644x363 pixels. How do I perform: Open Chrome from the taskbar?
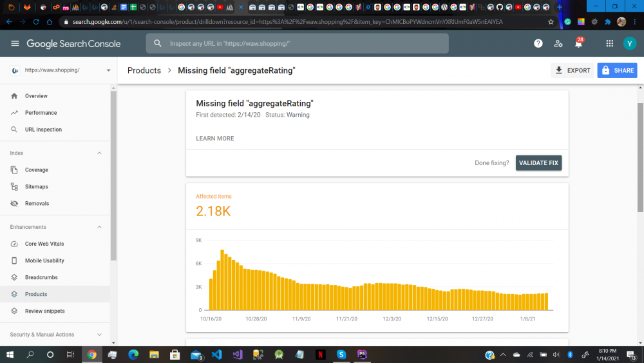click(91, 355)
